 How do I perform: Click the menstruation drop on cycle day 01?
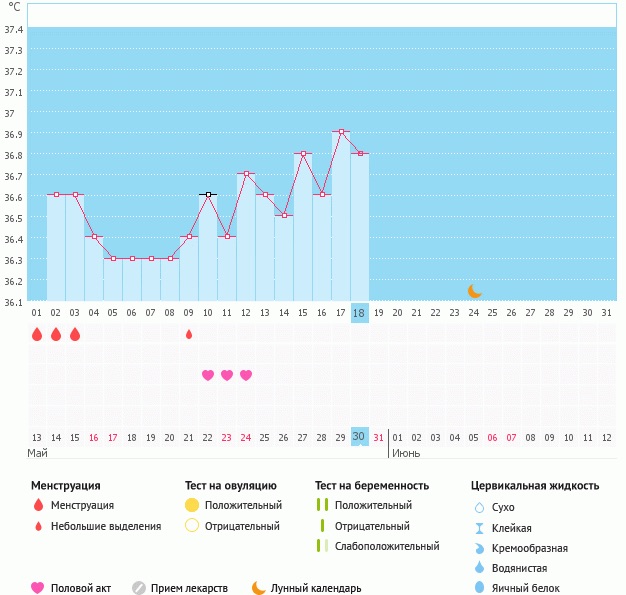click(37, 334)
